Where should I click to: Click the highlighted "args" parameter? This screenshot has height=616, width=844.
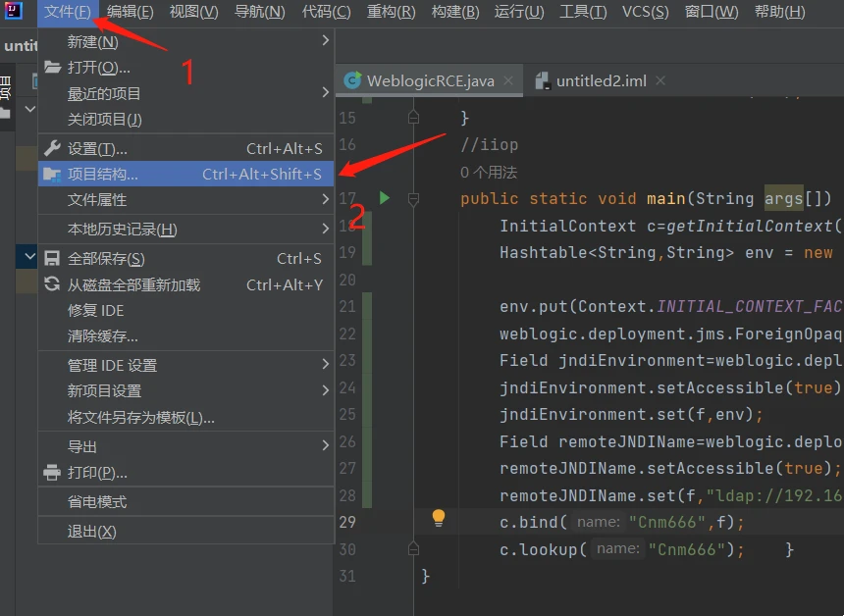[784, 198]
